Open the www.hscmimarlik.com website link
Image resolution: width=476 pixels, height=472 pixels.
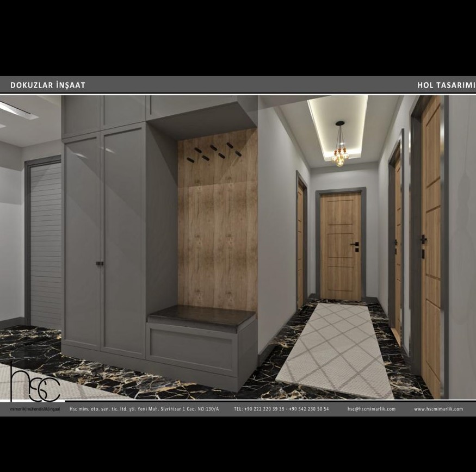coord(438,409)
